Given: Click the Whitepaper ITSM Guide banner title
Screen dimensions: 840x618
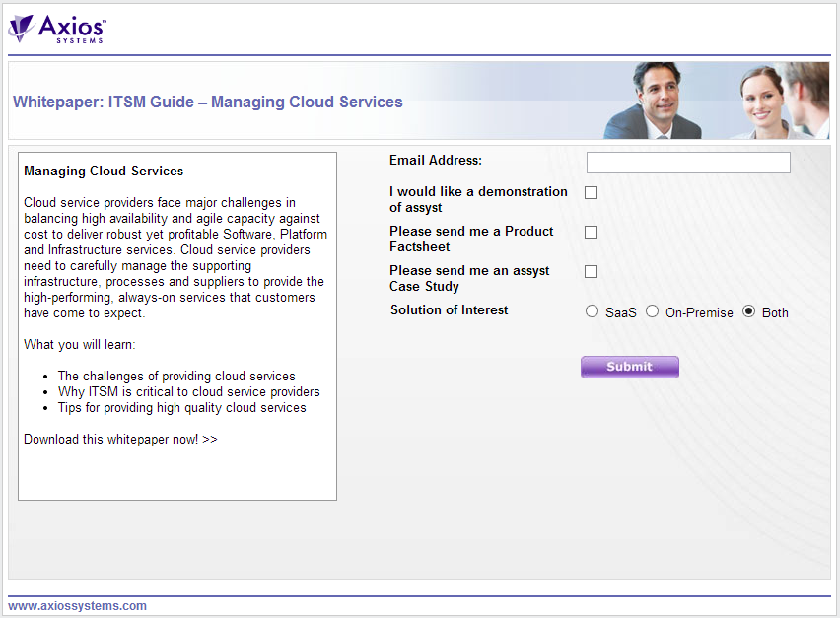Looking at the screenshot, I should tap(208, 102).
